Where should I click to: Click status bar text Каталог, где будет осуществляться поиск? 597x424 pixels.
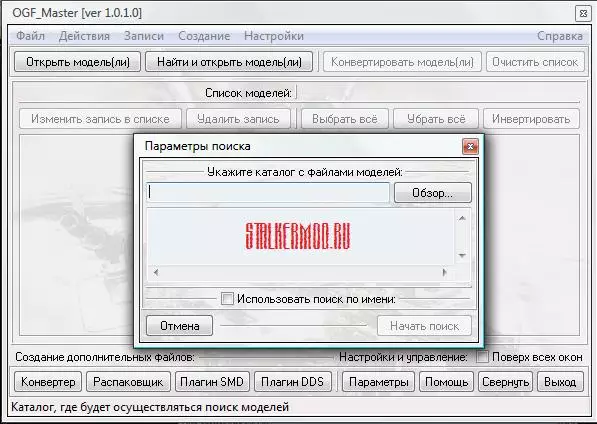150,407
